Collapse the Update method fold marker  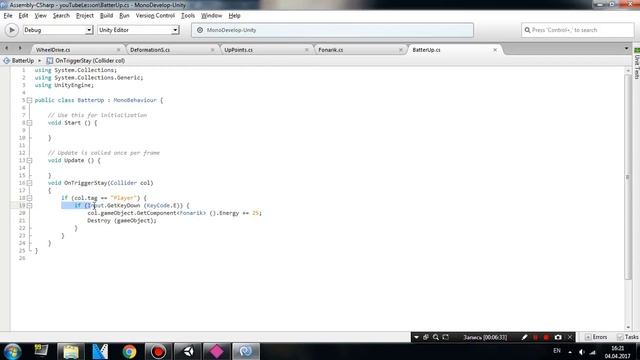pyautogui.click(x=29, y=160)
